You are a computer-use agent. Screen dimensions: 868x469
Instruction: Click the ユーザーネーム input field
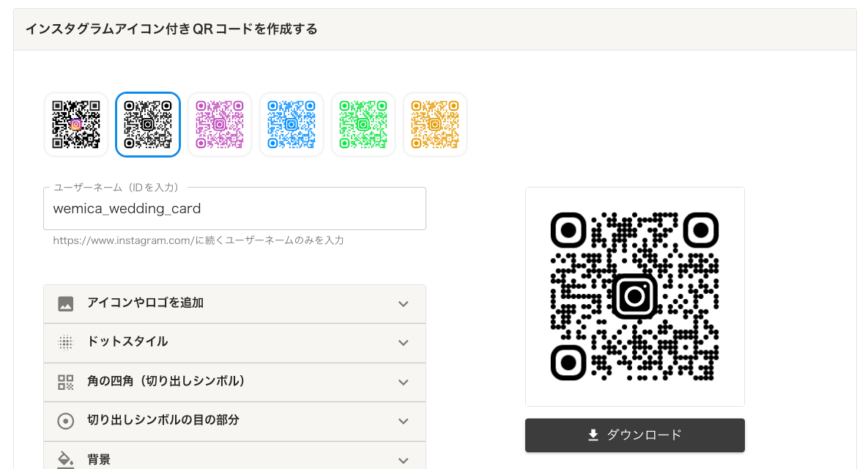(234, 208)
